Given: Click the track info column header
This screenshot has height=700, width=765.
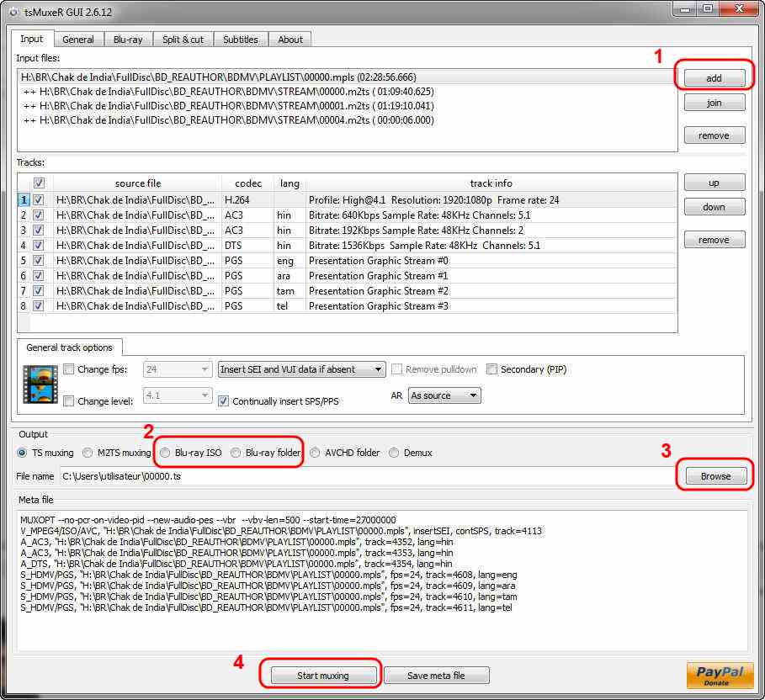Looking at the screenshot, I should tap(491, 183).
